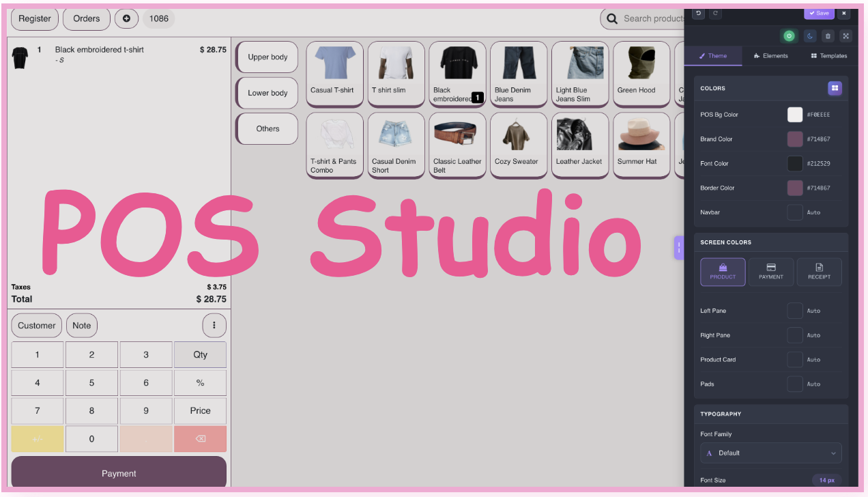Open the color palette grid icon beside Colors
The width and height of the screenshot is (868, 497).
[835, 88]
